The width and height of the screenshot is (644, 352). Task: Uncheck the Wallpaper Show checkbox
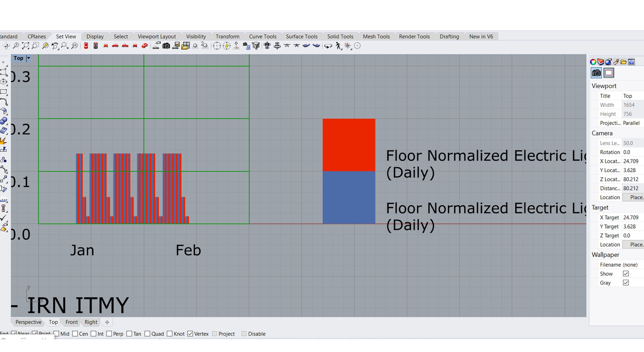(x=626, y=274)
